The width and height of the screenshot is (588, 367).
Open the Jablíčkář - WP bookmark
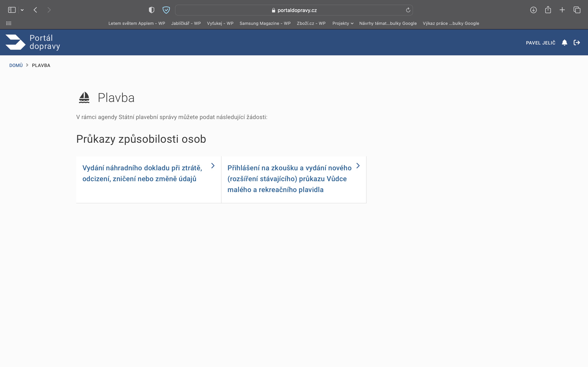(x=186, y=23)
